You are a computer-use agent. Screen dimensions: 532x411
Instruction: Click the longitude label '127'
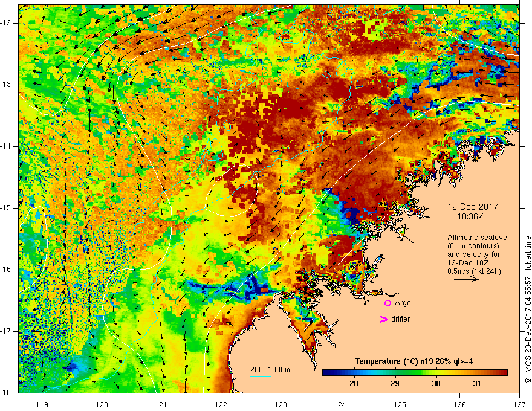pos(519,404)
